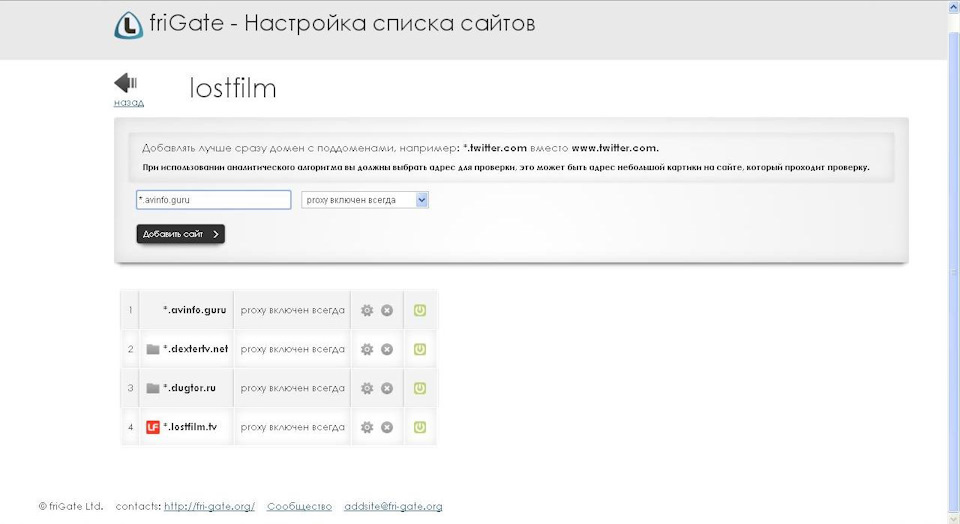The height and width of the screenshot is (524, 960).
Task: Click proxy mode text in *.avinfo.guru row
Action: tap(293, 310)
